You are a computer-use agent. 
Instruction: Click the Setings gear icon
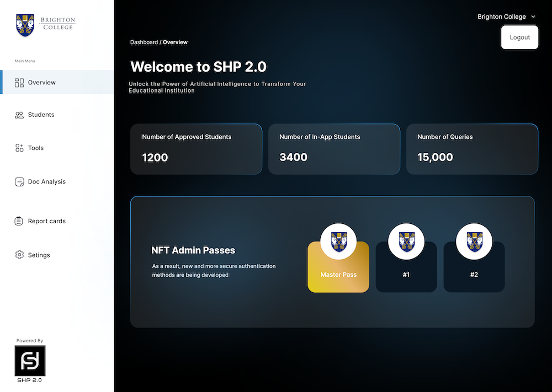click(x=19, y=255)
